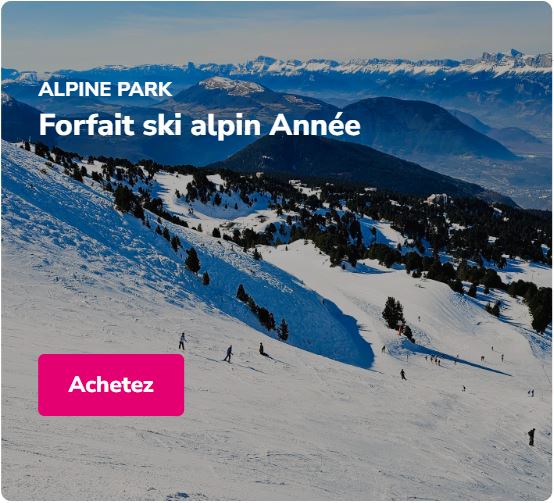Click the dark rounded hill right of title
The height and width of the screenshot is (503, 554).
pos(424,129)
